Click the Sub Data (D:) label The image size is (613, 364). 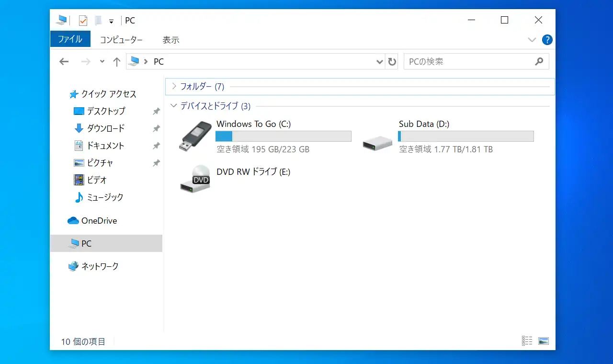(x=424, y=124)
